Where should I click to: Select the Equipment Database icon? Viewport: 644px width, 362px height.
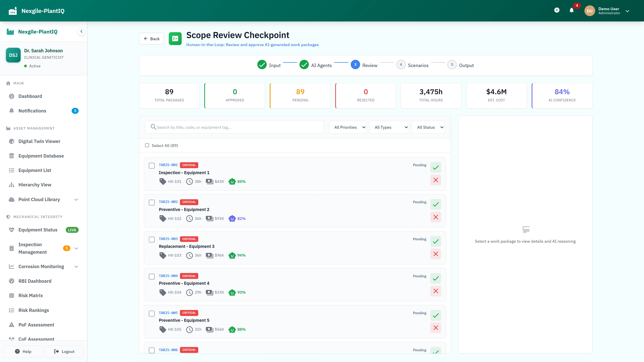pos(12,156)
